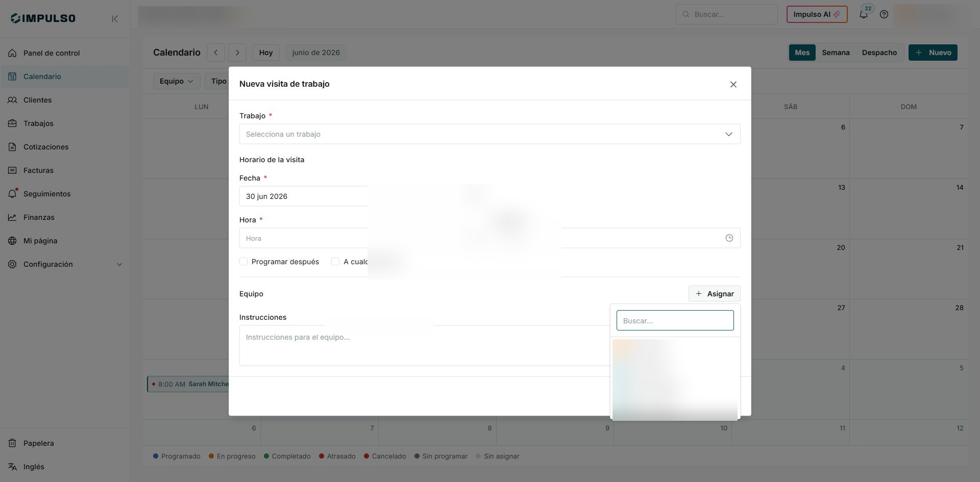Open the Fecha date picker field
Viewport: 980px width, 482px height.
[x=303, y=196]
